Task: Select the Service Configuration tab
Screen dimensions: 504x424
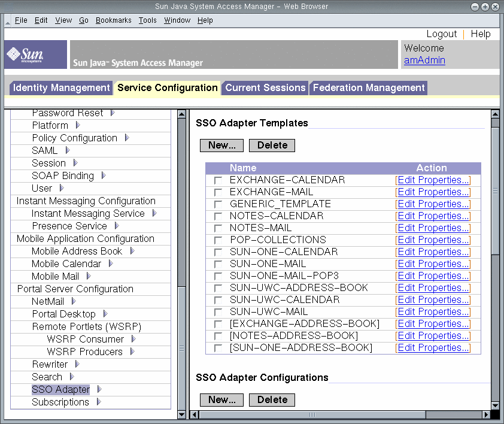Action: coord(167,88)
